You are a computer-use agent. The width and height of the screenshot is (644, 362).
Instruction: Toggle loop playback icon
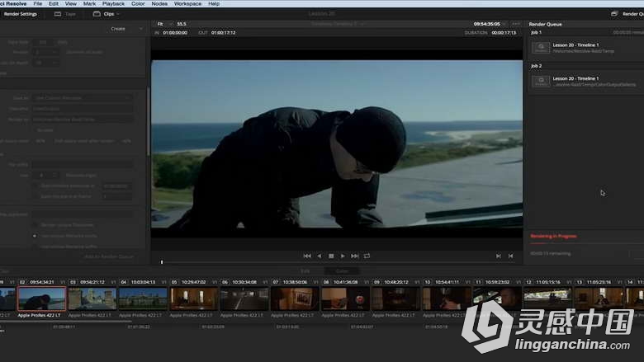(x=367, y=256)
